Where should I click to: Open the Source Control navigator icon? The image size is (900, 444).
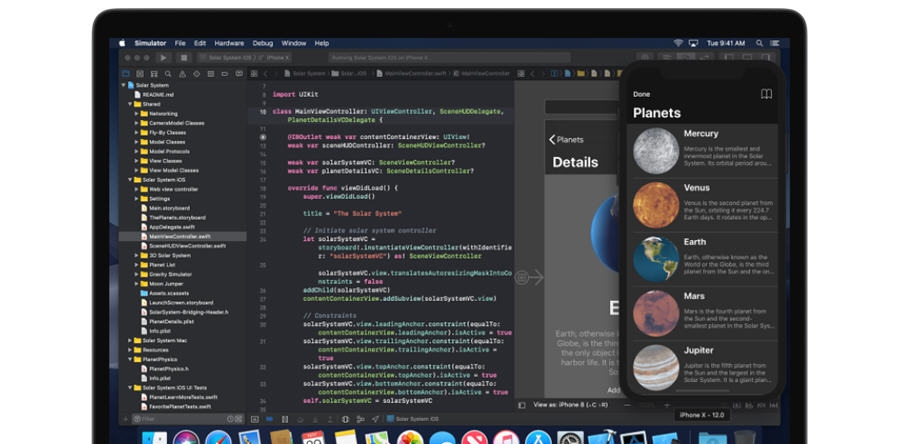click(140, 74)
